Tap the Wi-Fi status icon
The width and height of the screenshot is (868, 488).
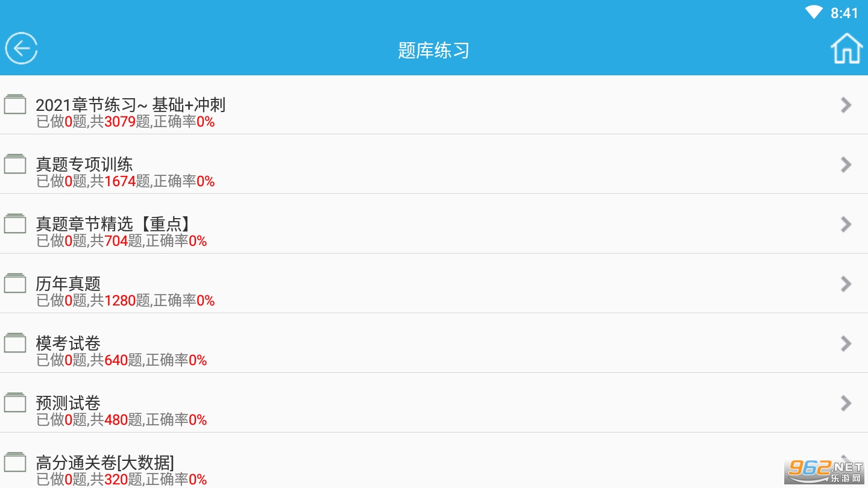[814, 13]
